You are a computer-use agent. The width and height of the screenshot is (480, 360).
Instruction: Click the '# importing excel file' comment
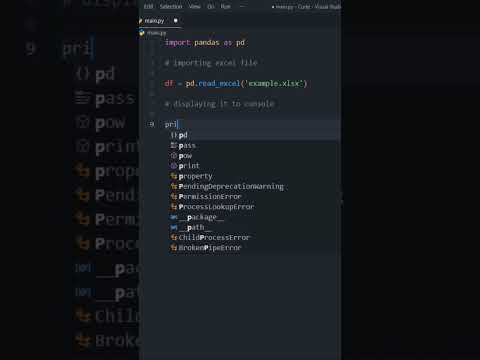(x=211, y=63)
